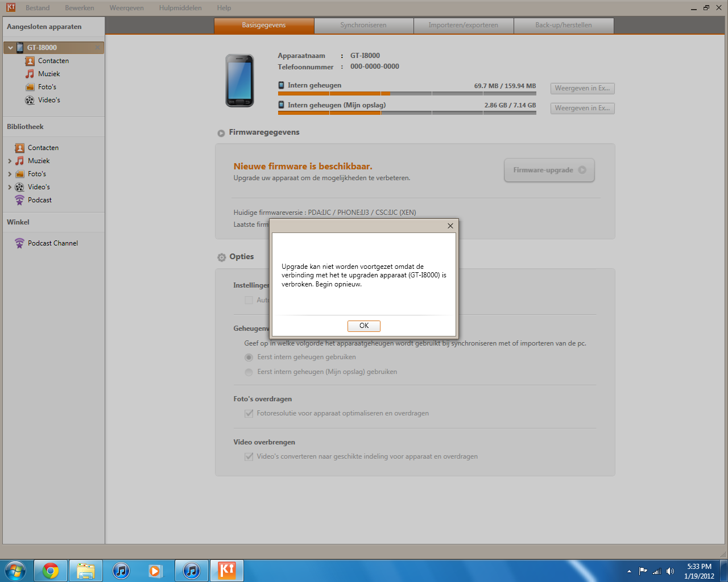Open the Weergeven menu
Viewport: 728px width, 582px height.
[x=126, y=8]
